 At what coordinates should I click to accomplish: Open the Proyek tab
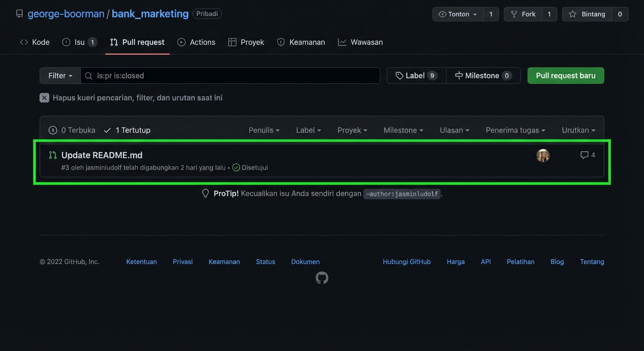[246, 42]
